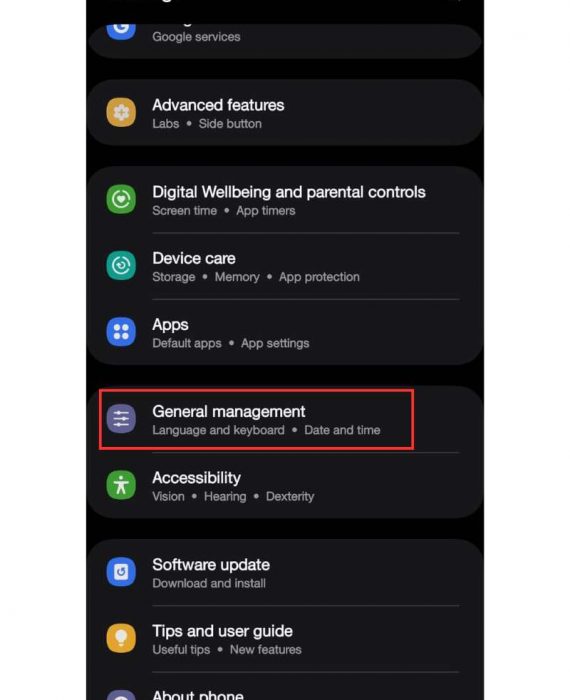Tap the Software update blue icon

click(121, 572)
